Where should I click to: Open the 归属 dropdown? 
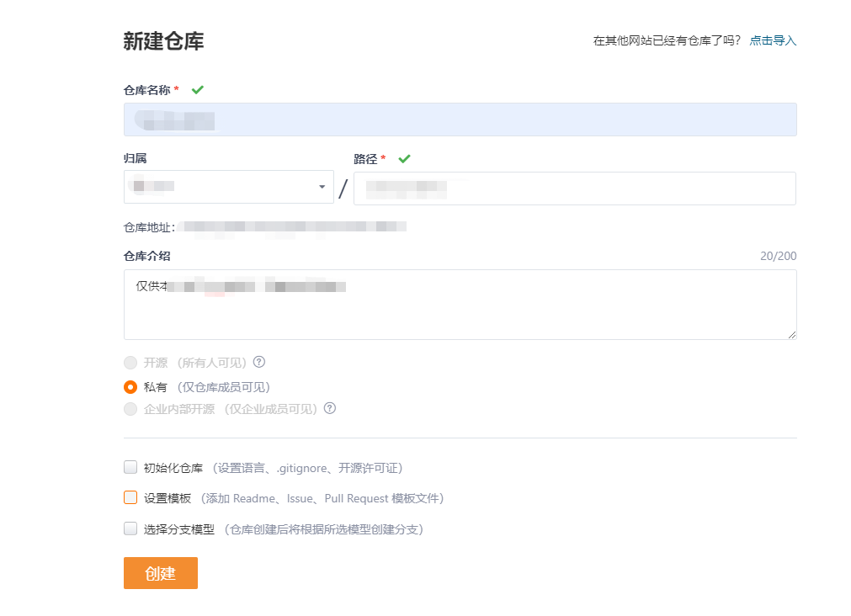pos(229,186)
